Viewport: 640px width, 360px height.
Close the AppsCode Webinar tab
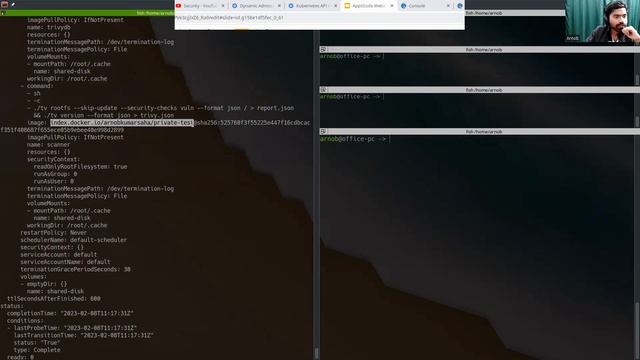point(392,6)
